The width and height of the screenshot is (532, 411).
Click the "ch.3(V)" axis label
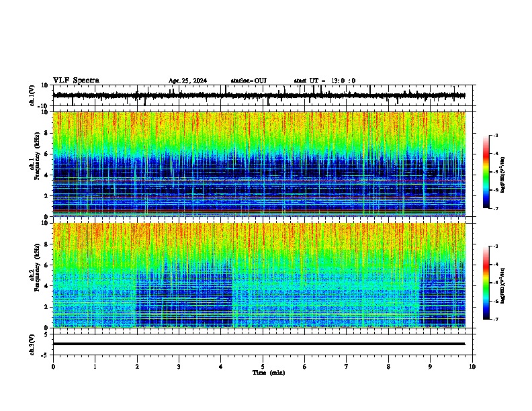pyautogui.click(x=32, y=345)
